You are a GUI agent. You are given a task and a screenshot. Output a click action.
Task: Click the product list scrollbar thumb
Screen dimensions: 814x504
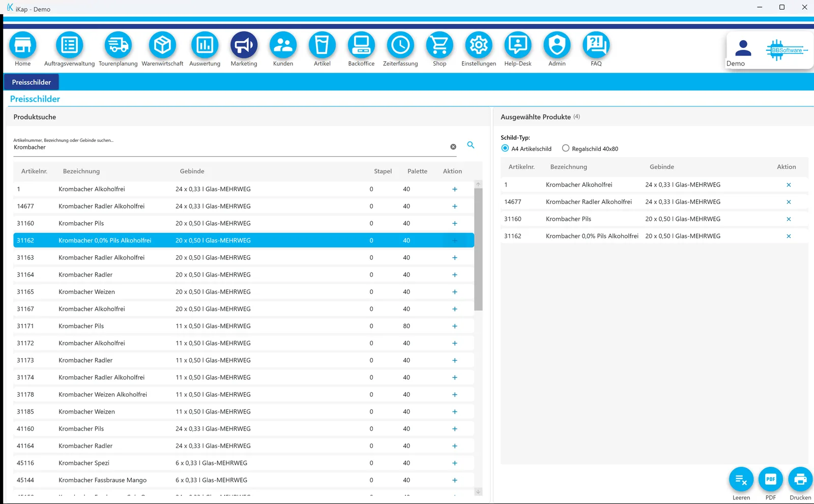point(478,249)
